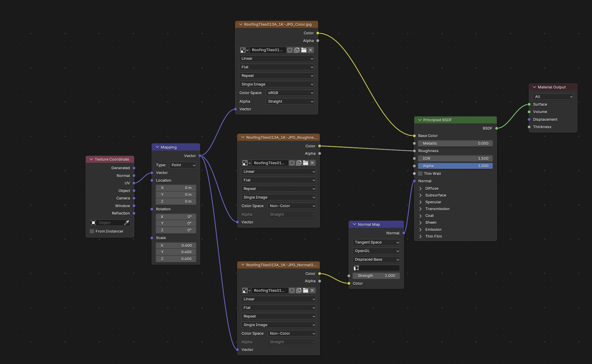Click Normal Map Strength field
This screenshot has width=592, height=364.
[x=376, y=276]
